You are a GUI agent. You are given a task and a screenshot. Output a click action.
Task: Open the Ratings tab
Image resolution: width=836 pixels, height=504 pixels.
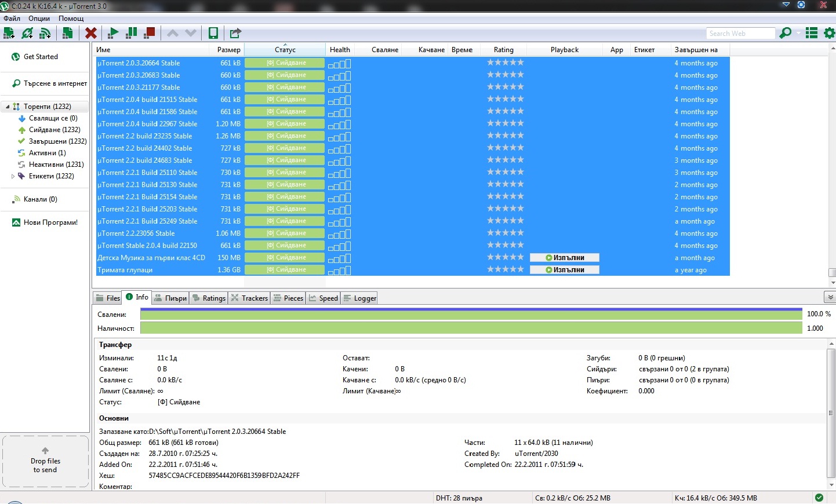coord(208,298)
